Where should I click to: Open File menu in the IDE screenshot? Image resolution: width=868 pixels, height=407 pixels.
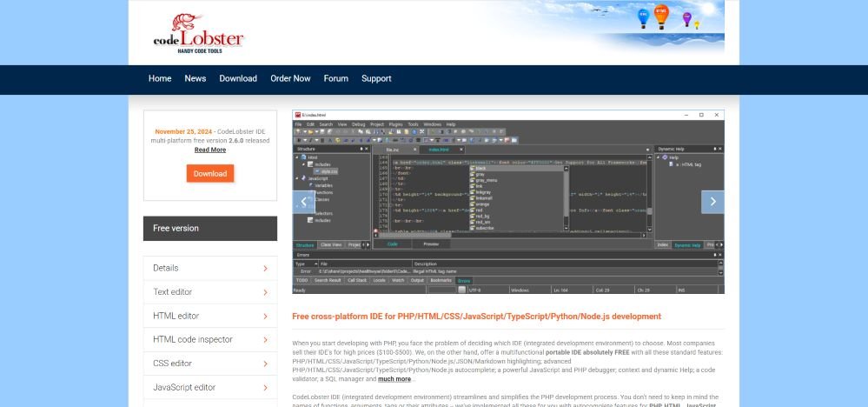pyautogui.click(x=298, y=124)
